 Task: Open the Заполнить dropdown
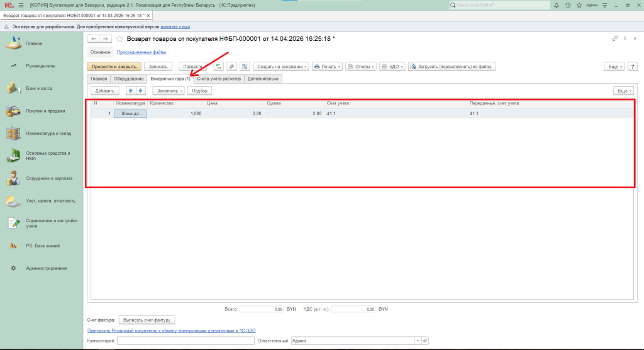(168, 91)
